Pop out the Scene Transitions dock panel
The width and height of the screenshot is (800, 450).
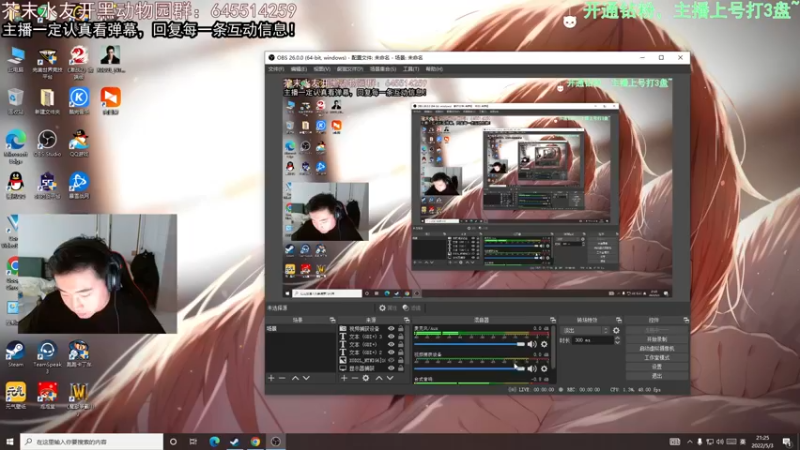(619, 320)
